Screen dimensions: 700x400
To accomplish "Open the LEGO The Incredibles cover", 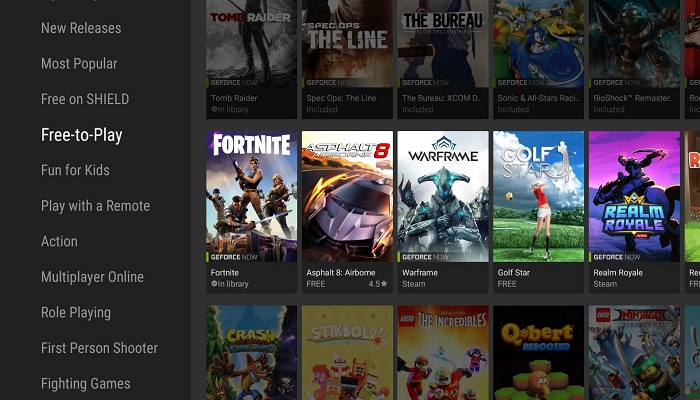I will (443, 353).
